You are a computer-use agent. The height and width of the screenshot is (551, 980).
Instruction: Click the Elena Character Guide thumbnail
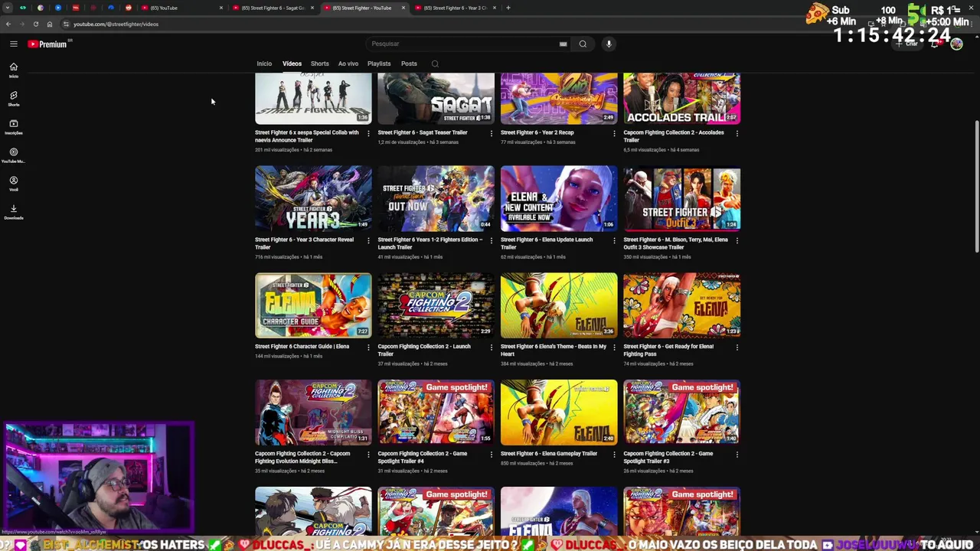[x=313, y=305]
